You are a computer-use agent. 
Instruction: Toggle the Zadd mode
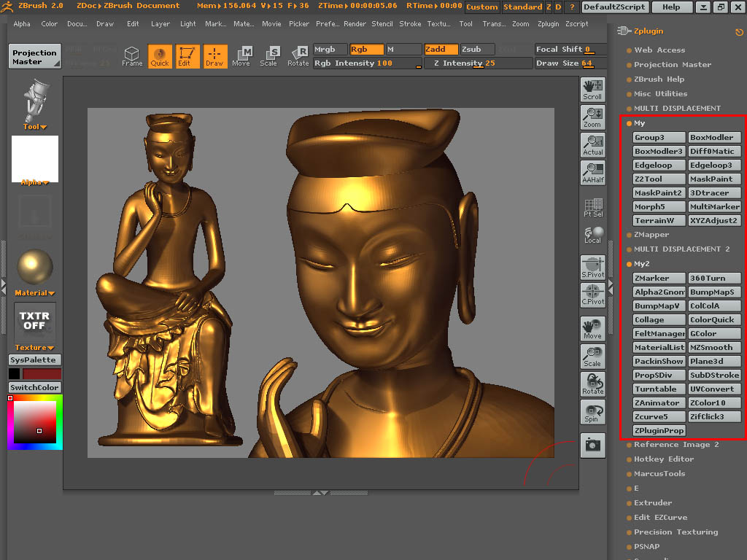coord(441,50)
